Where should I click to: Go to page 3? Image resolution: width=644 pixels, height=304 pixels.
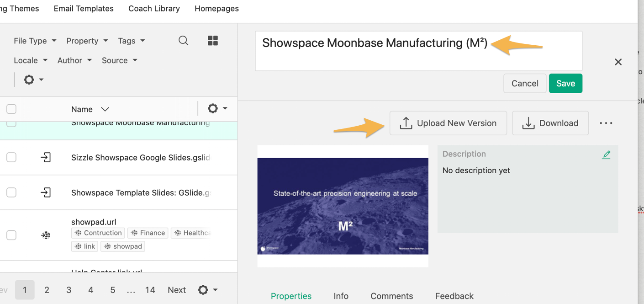click(69, 290)
